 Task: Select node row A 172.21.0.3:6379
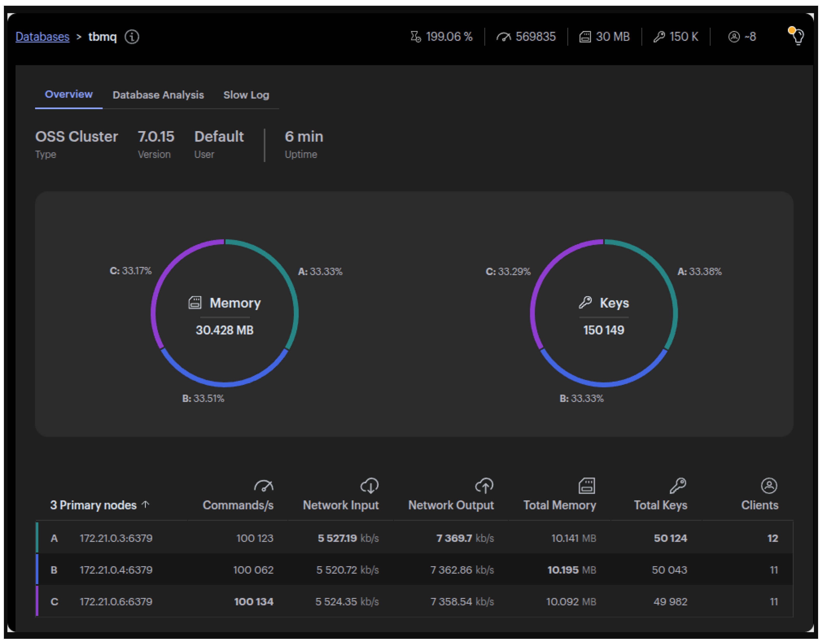tap(116, 538)
